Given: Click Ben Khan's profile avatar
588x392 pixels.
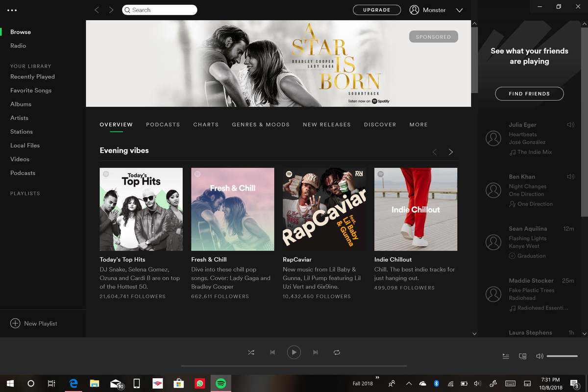Looking at the screenshot, I should 493,190.
